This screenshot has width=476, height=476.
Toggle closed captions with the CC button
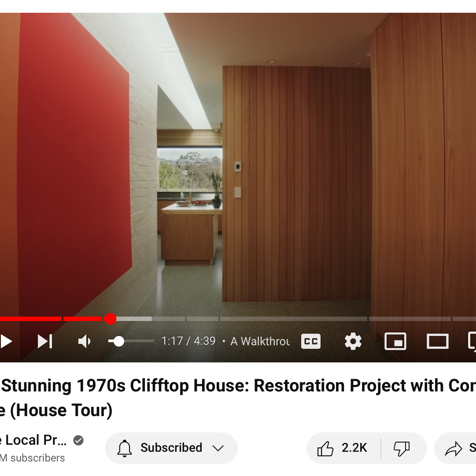(310, 342)
